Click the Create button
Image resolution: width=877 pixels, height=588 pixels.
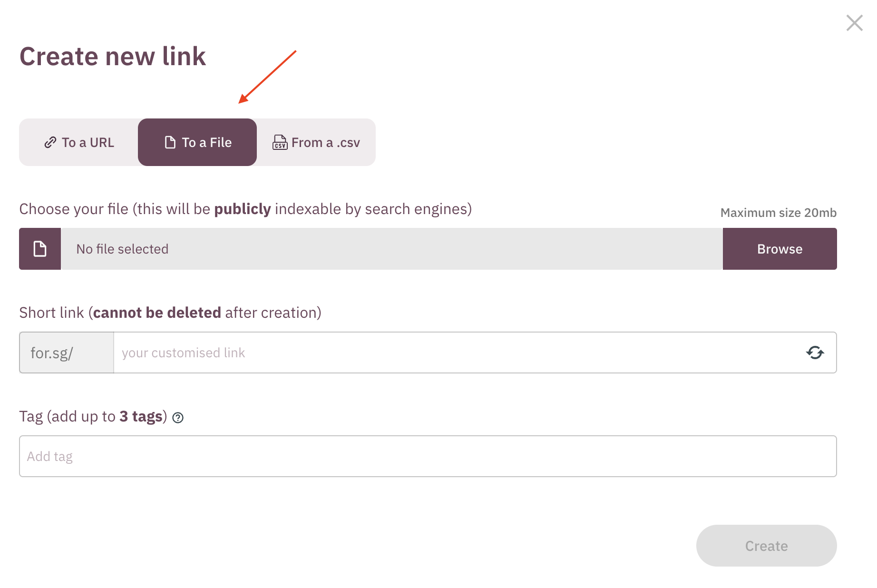[766, 546]
